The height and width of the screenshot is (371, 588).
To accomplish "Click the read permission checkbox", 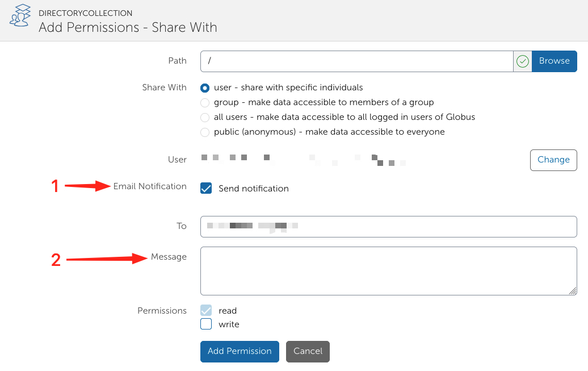I will coord(206,311).
